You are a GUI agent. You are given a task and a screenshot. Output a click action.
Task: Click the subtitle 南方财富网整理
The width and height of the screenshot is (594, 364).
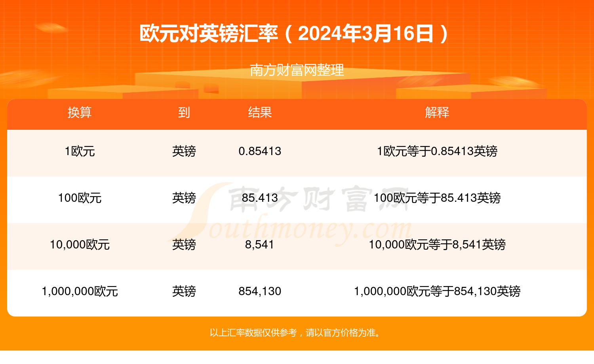[297, 70]
